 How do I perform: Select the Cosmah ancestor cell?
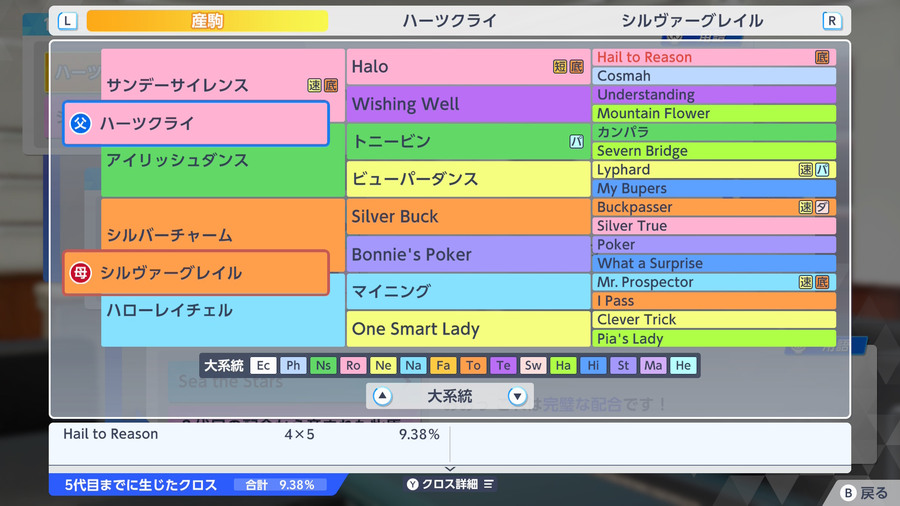[x=714, y=76]
